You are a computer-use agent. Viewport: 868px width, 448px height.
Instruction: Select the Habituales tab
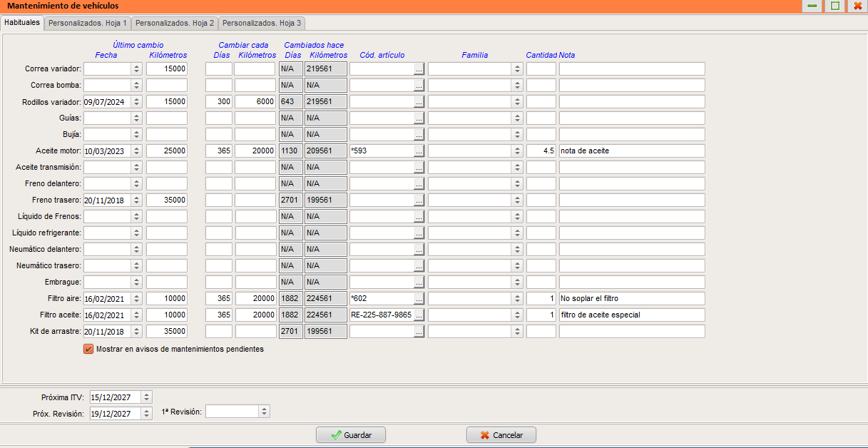coord(22,22)
